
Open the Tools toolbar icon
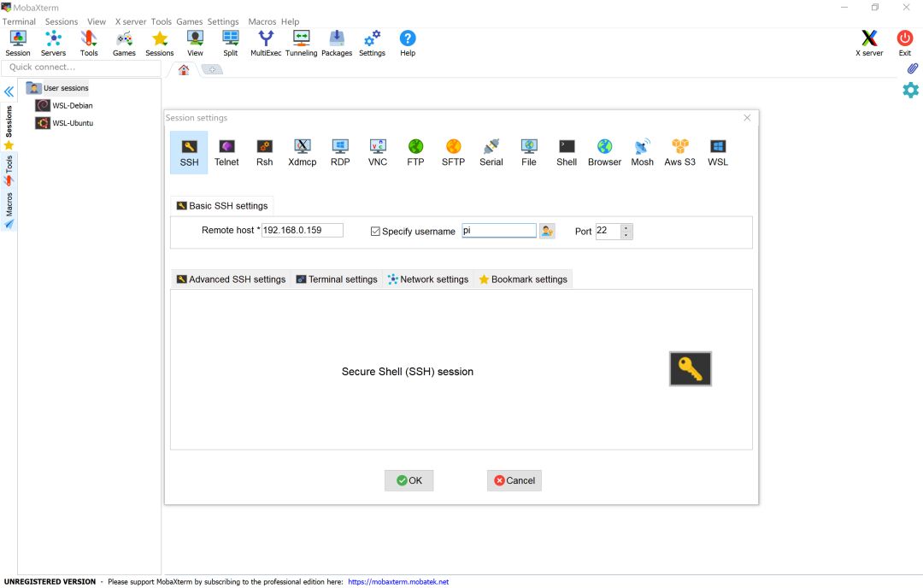[89, 44]
